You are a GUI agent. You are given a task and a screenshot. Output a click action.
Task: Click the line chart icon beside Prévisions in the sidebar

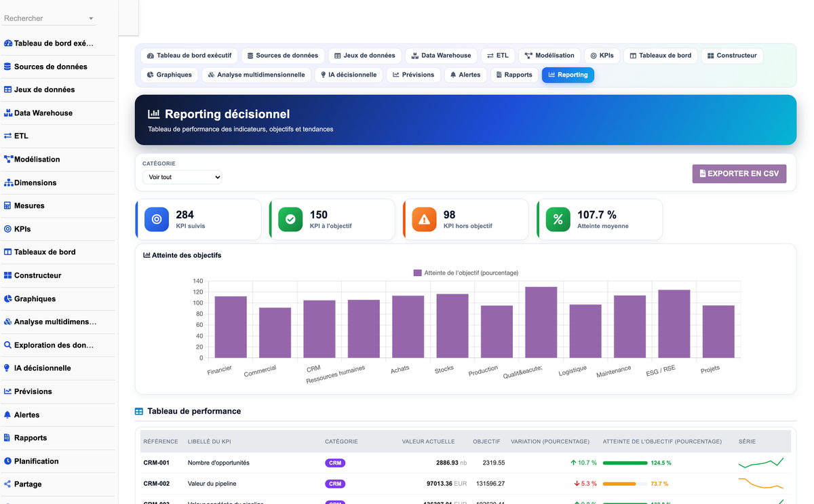coord(8,391)
